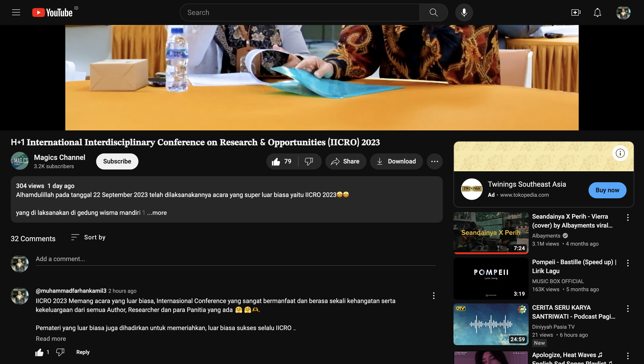
Task: Open account menu via profile avatar
Action: (623, 12)
